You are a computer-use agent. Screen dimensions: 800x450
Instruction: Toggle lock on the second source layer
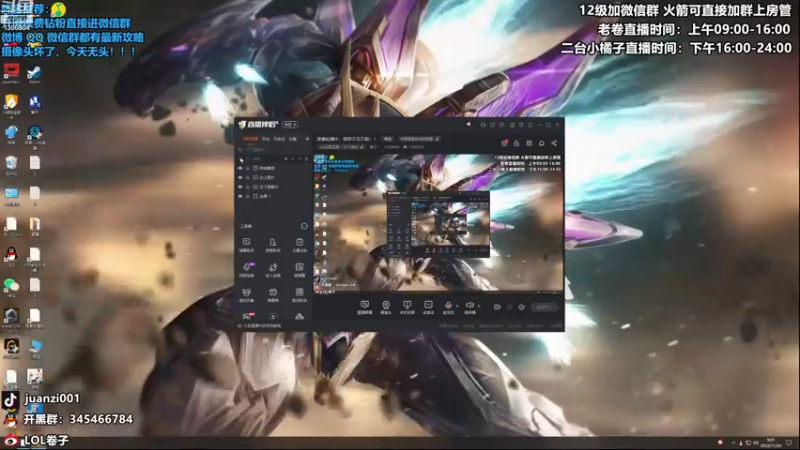point(247,178)
